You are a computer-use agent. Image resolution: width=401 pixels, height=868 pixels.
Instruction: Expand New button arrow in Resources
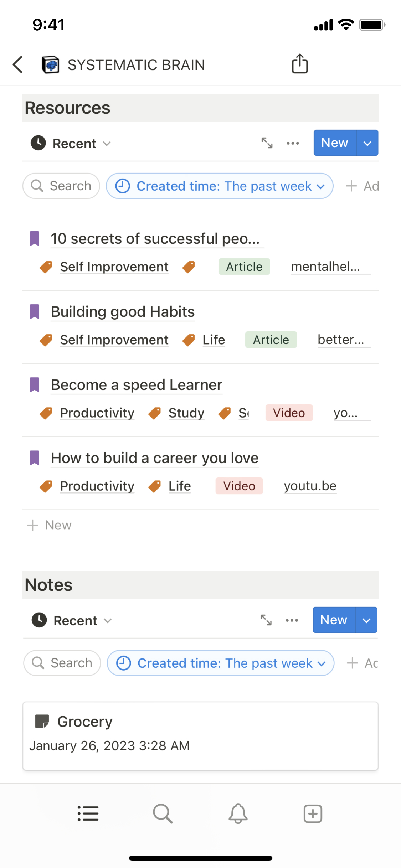pos(367,143)
